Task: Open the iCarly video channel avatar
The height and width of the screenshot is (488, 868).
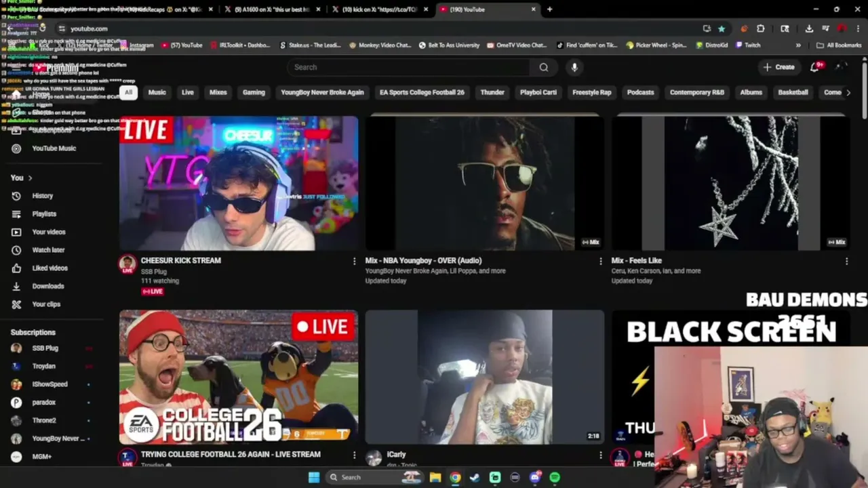Action: [374, 458]
